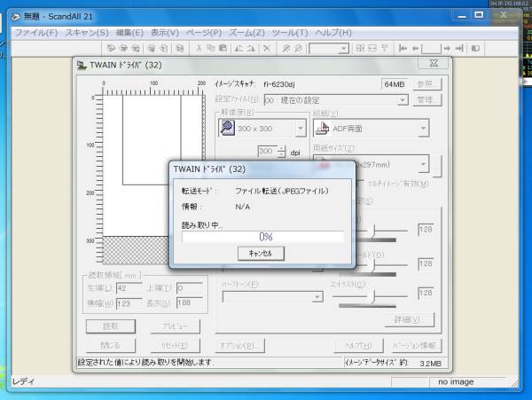Click the page number field in the toolbar
The width and height of the screenshot is (532, 400).
coord(431,49)
